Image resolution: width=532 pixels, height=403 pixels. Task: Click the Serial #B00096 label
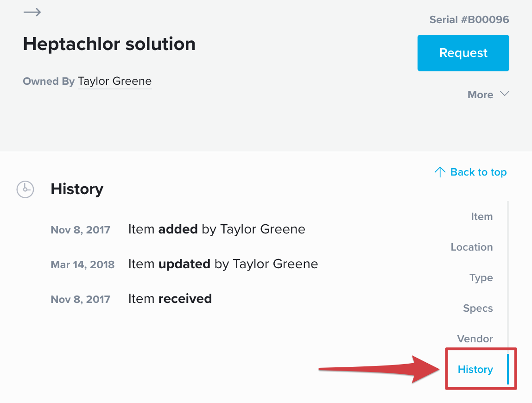[469, 19]
